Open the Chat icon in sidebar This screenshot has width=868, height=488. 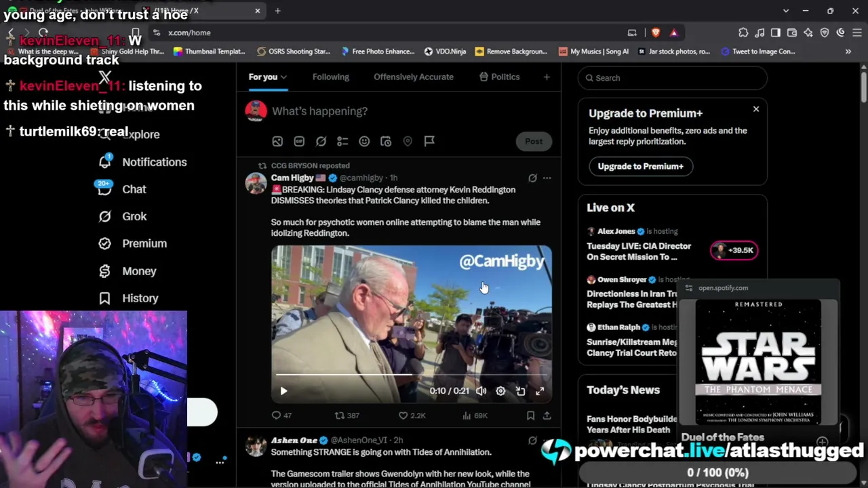[104, 189]
